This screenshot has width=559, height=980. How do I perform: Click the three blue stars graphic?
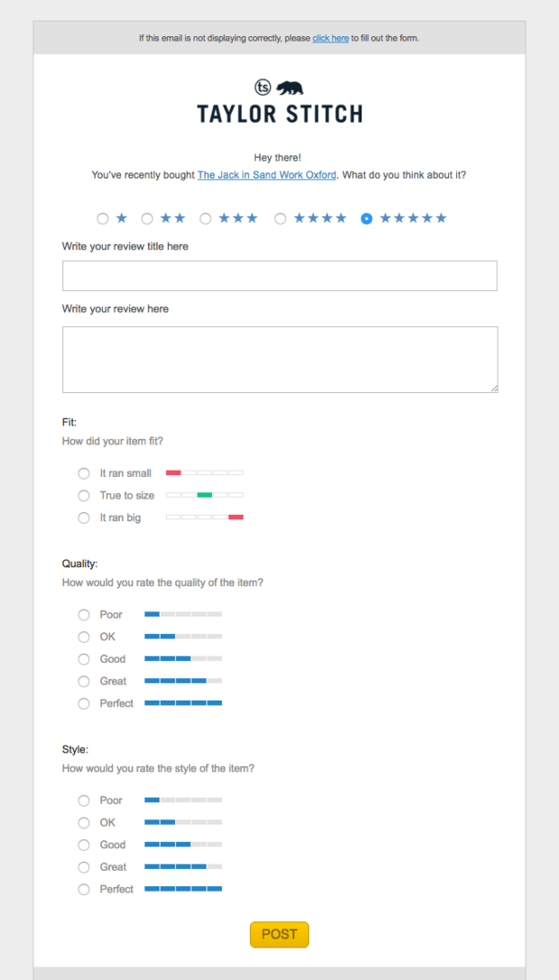[238, 218]
